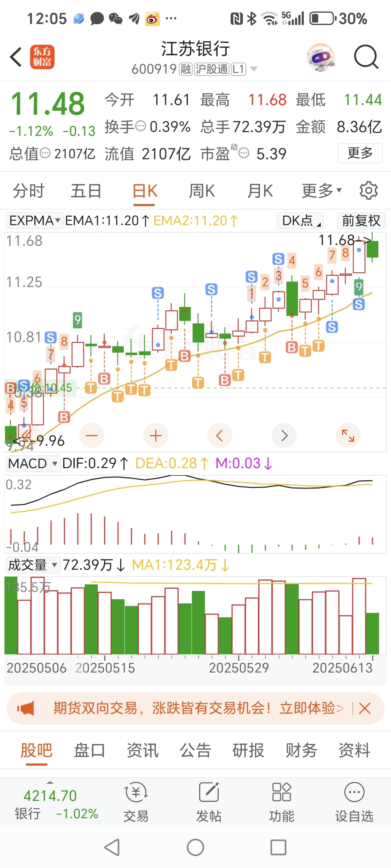Select 日K chart tab
Screen dimensions: 391x868
tap(145, 191)
